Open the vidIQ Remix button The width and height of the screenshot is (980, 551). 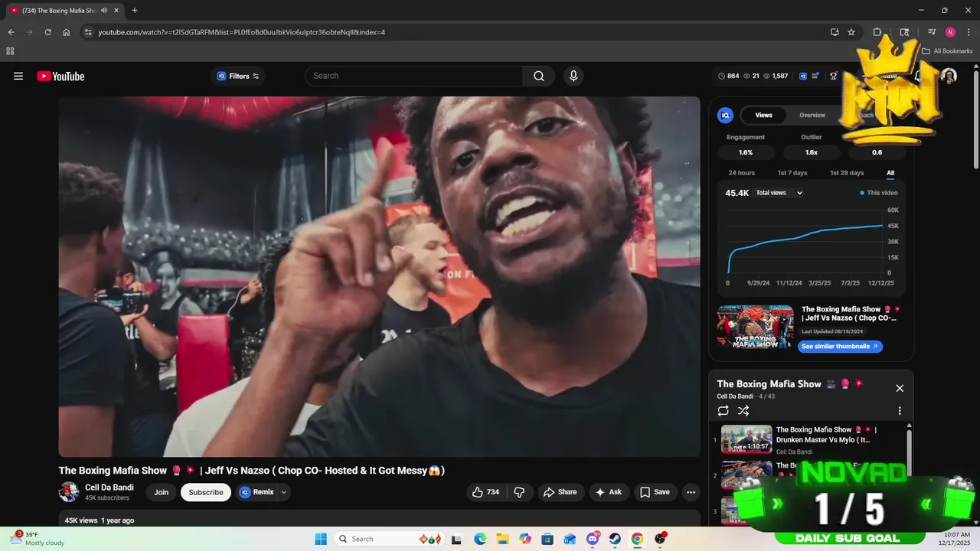click(256, 492)
